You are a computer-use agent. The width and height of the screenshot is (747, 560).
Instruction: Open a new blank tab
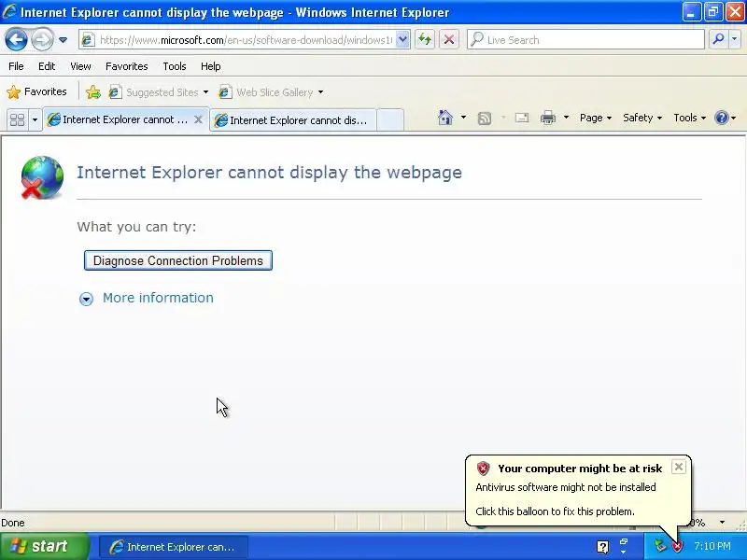click(390, 120)
